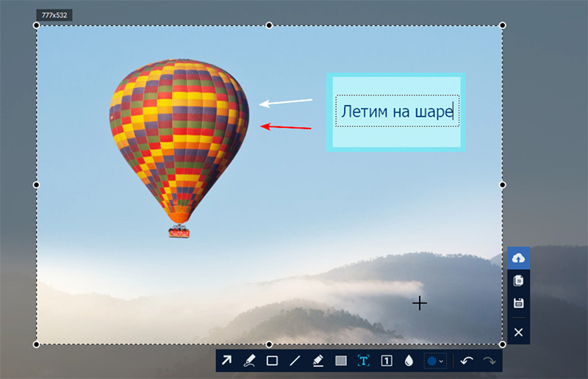The height and width of the screenshot is (379, 588).
Task: Select the numbered step counter tool
Action: click(386, 361)
